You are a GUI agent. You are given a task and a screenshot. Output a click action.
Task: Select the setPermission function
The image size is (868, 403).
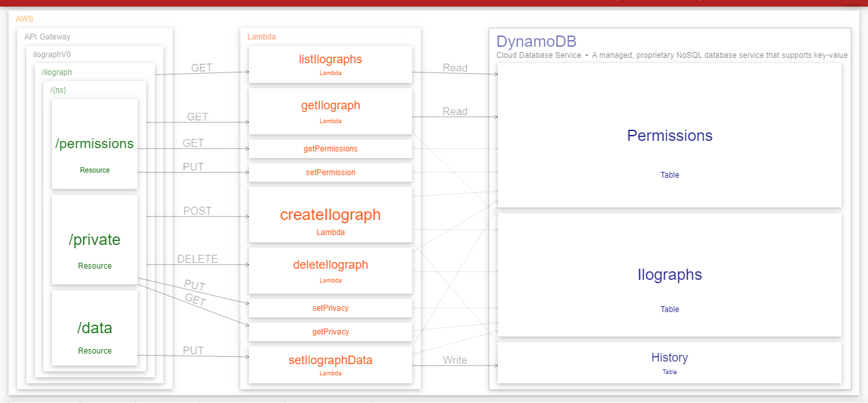pos(330,172)
